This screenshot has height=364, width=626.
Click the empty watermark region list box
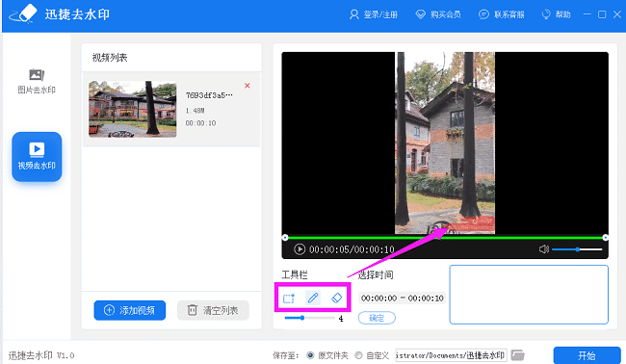529,295
